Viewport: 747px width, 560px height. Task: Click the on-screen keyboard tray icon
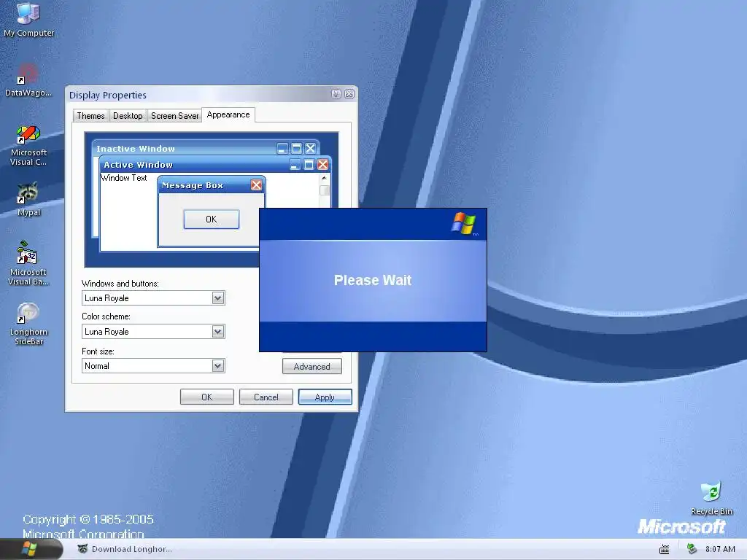pyautogui.click(x=664, y=550)
